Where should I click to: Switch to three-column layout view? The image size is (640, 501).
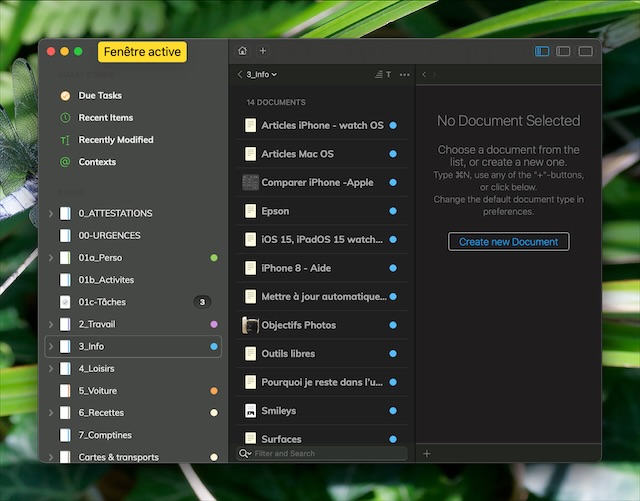tap(542, 51)
